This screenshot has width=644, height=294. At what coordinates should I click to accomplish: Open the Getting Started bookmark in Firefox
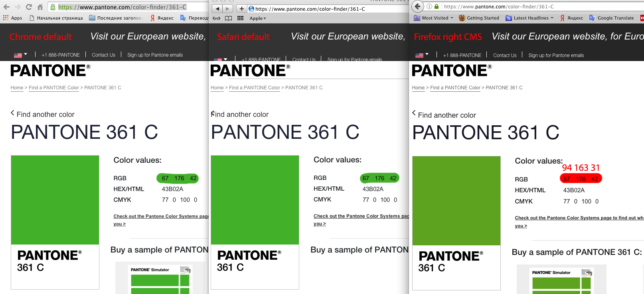pos(479,18)
